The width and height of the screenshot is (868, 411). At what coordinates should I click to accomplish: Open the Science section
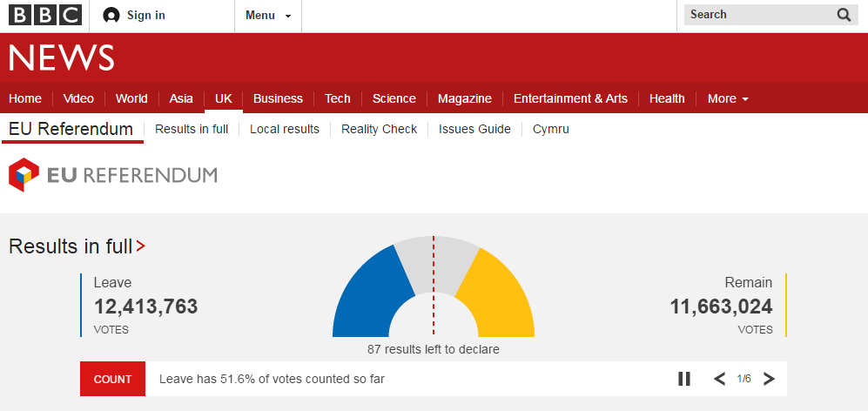point(394,98)
